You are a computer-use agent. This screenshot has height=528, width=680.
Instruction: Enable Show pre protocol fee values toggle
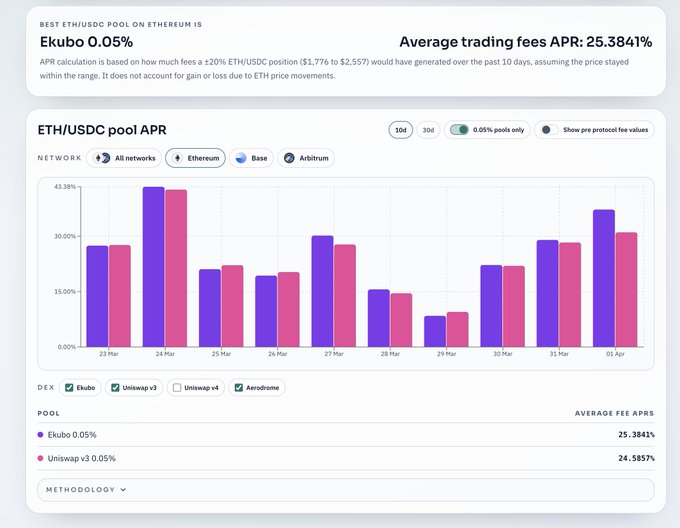(549, 130)
